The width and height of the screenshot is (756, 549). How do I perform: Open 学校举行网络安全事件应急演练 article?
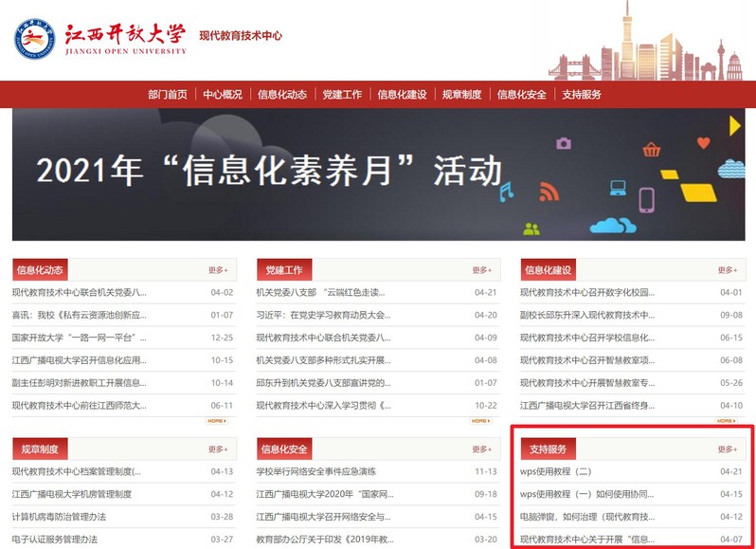323,471
